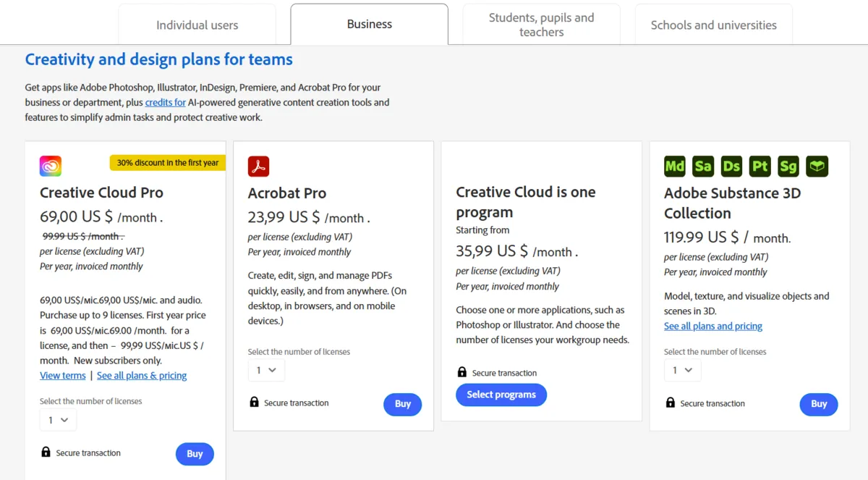View terms for Creative Cloud Pro

[x=62, y=375]
